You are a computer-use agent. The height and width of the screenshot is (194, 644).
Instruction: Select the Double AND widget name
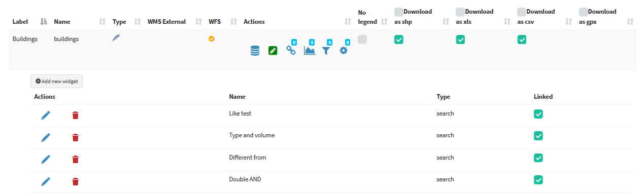245,179
